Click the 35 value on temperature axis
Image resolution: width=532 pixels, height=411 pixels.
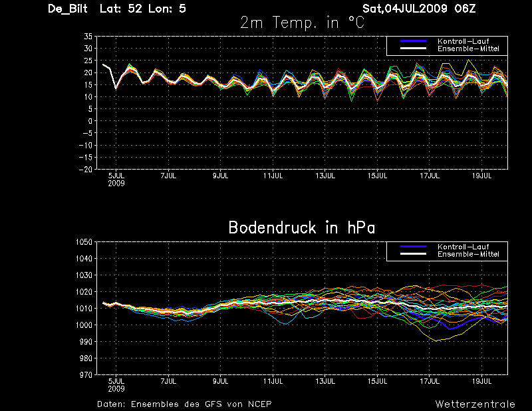click(88, 37)
